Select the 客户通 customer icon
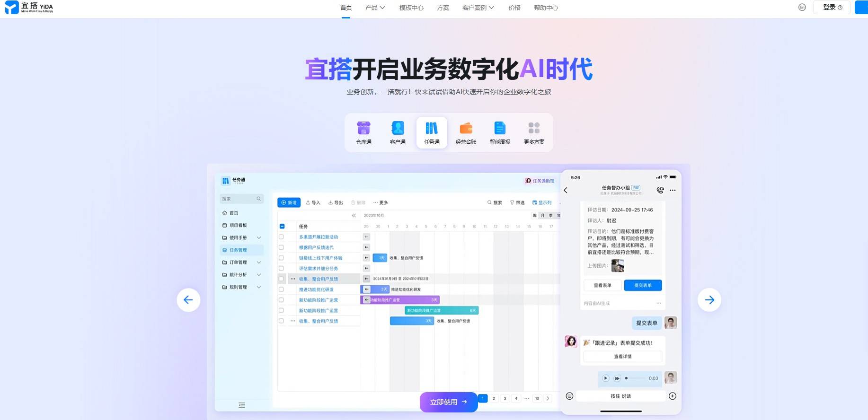 [398, 128]
